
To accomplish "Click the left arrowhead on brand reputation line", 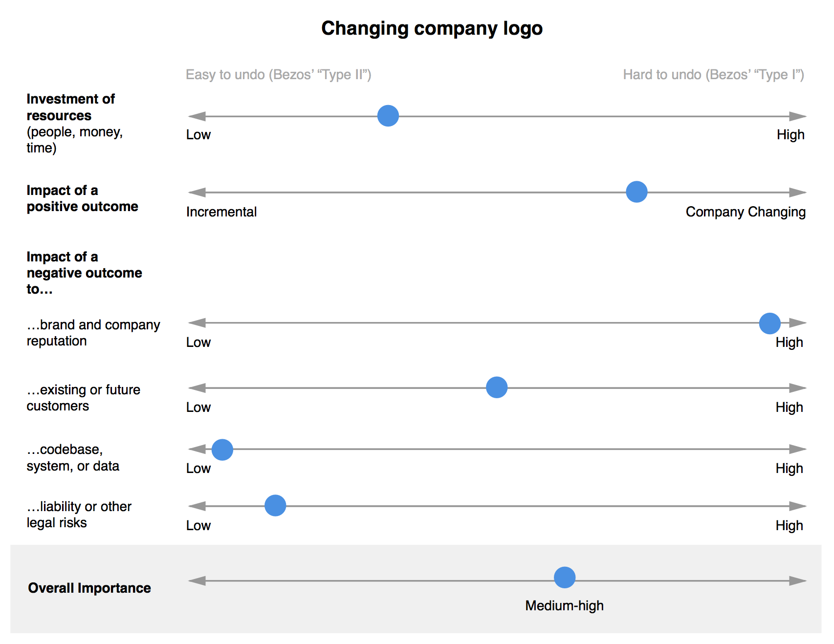I will click(x=197, y=323).
